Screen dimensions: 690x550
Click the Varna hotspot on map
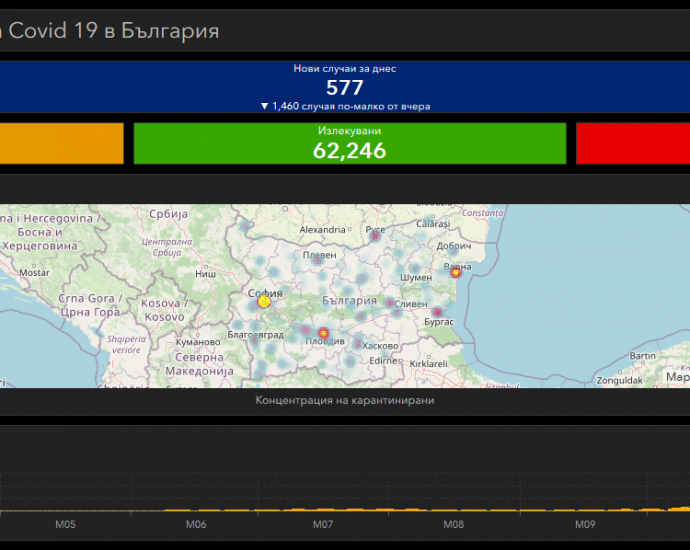pyautogui.click(x=455, y=273)
